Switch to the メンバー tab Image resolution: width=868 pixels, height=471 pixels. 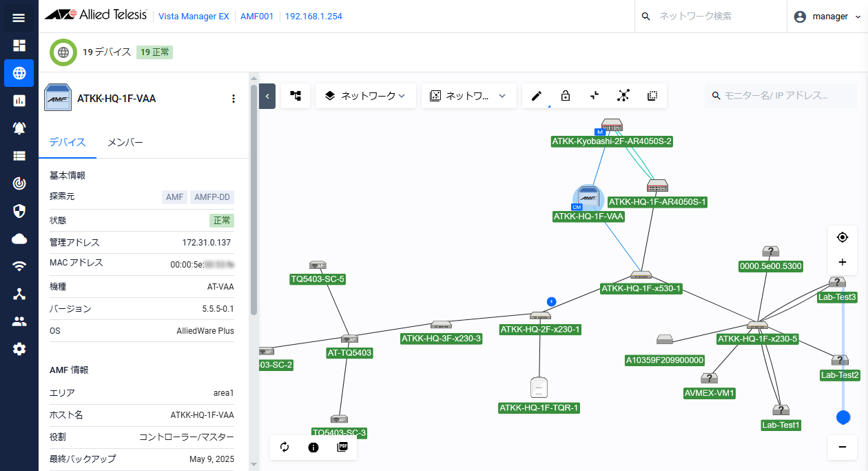125,142
